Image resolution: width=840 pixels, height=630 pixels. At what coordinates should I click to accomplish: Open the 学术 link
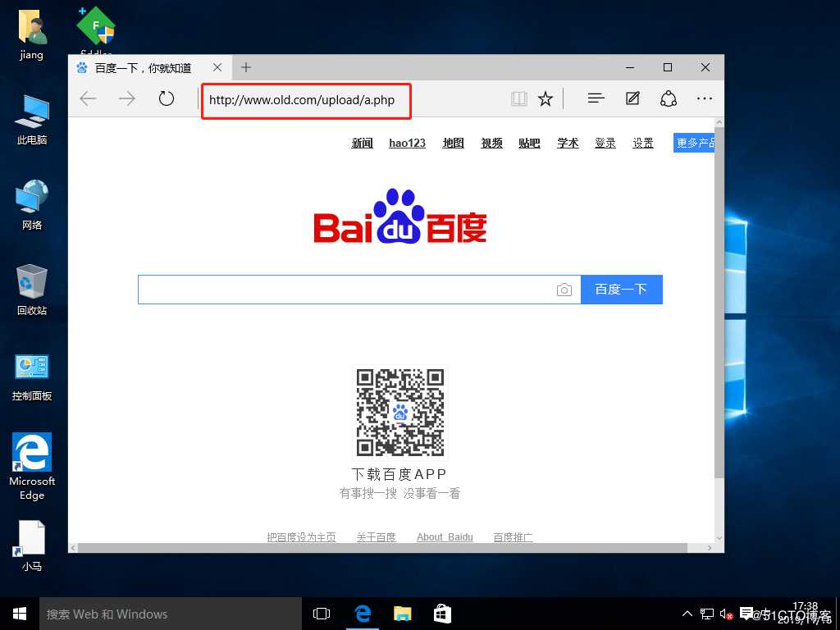click(568, 143)
